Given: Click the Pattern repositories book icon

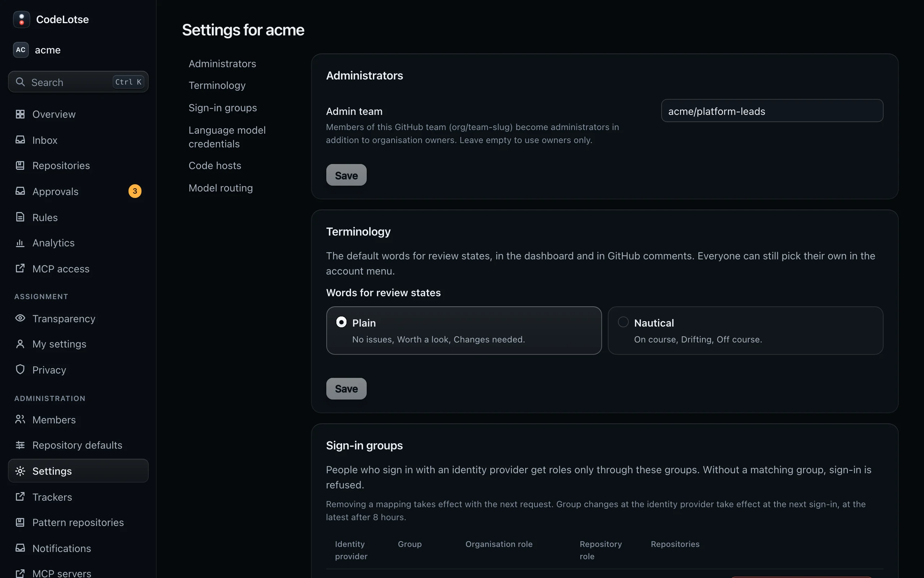Looking at the screenshot, I should 20,522.
